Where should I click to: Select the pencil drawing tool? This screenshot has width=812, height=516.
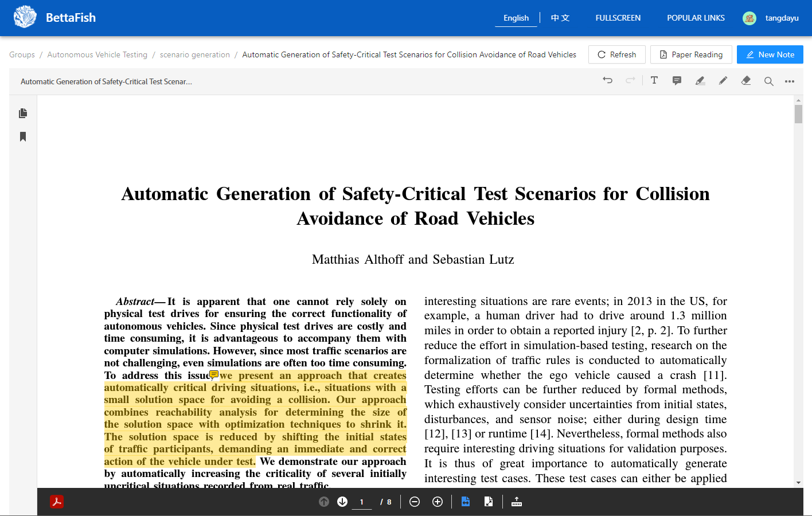(723, 81)
